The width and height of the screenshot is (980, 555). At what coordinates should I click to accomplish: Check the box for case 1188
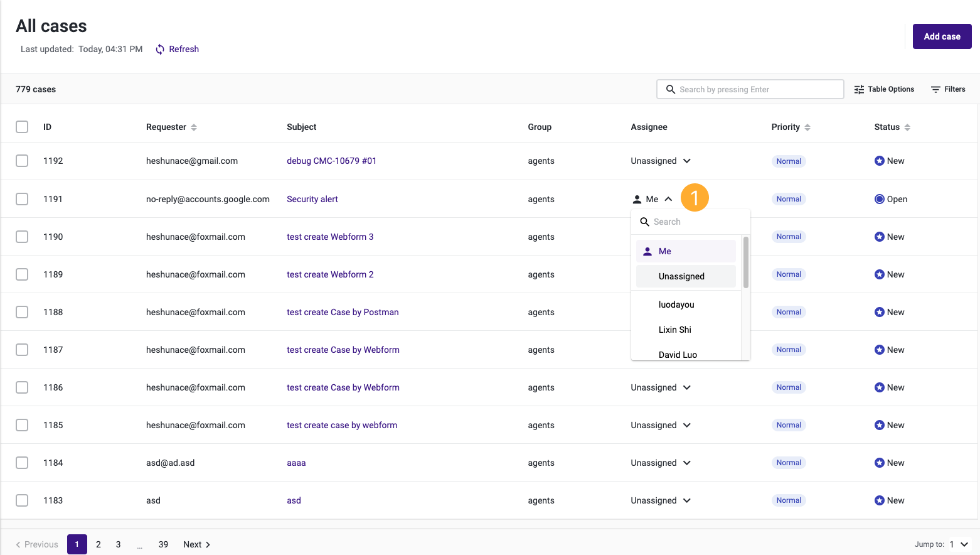click(22, 312)
